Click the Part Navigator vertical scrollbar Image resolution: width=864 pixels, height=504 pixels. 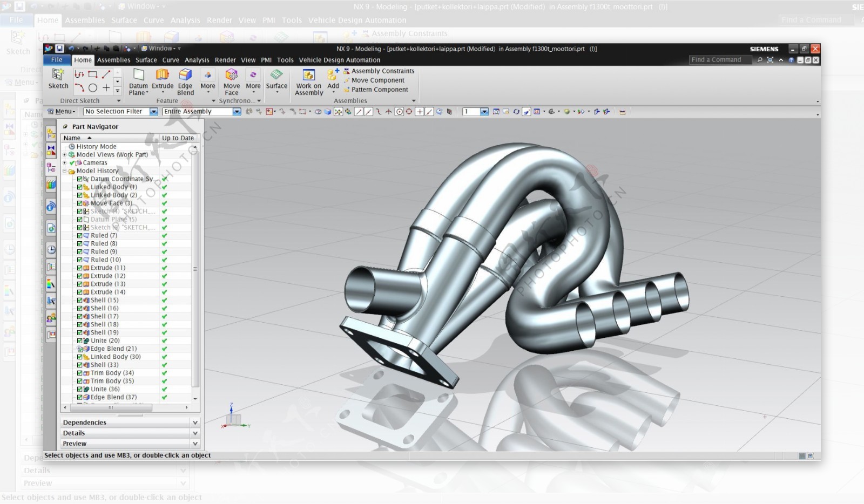195,269
